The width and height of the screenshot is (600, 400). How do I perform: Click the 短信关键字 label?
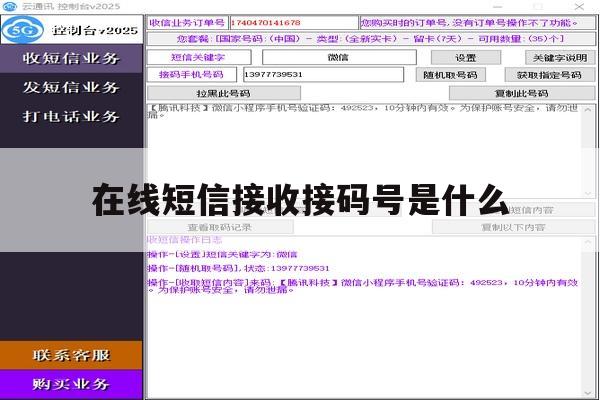click(x=198, y=57)
